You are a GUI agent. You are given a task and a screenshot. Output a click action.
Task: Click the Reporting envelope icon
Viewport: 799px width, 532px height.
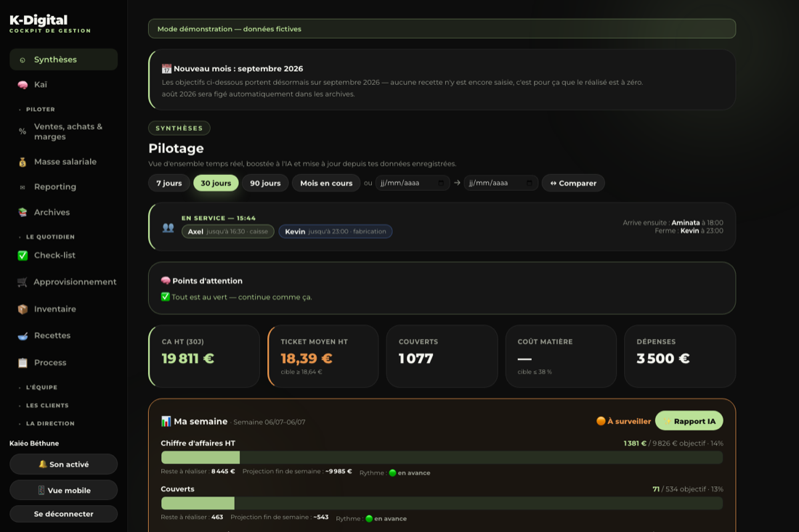(x=23, y=187)
